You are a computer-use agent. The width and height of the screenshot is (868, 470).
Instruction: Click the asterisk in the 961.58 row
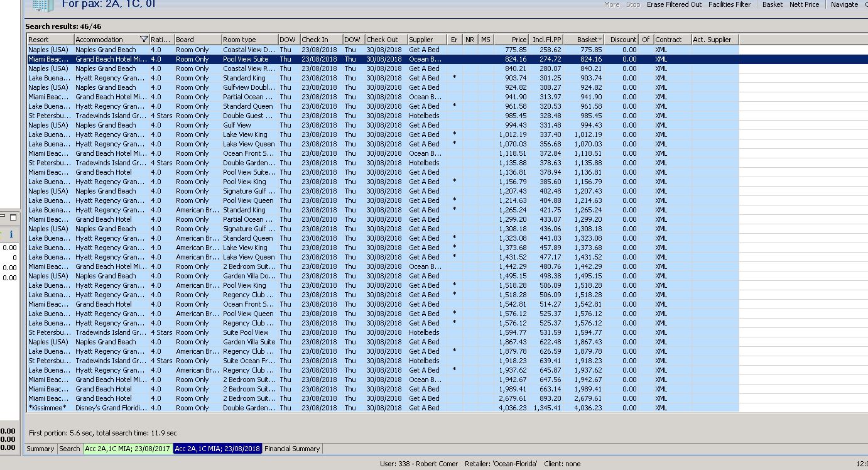coord(454,106)
